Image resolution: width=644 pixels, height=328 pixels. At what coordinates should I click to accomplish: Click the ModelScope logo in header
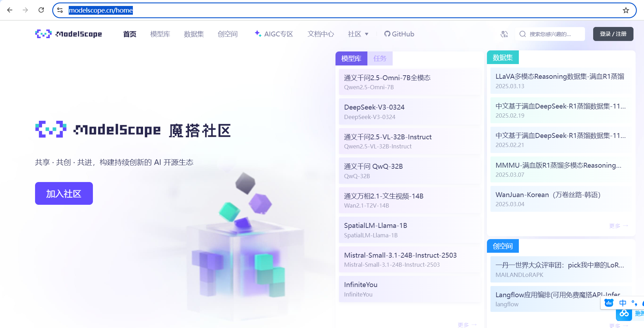69,34
